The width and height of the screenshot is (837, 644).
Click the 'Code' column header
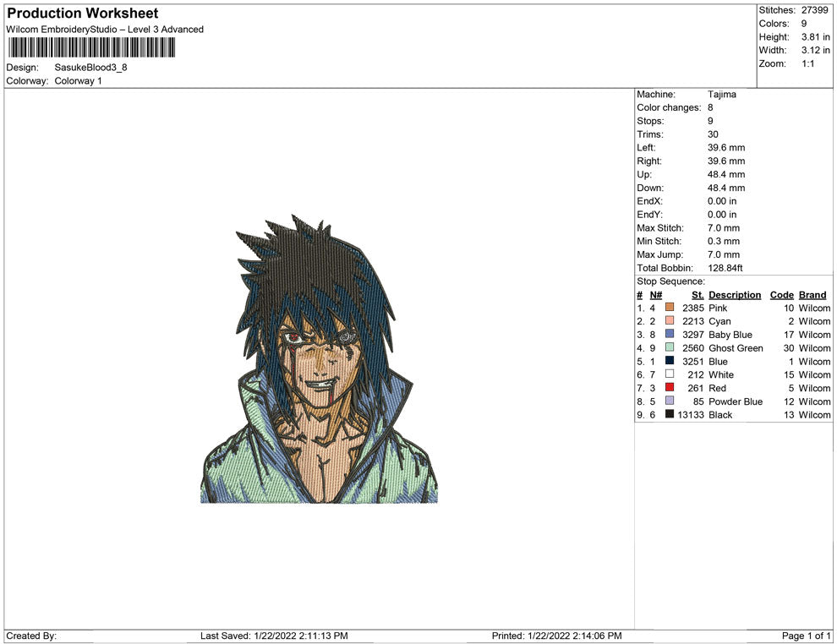pos(781,295)
